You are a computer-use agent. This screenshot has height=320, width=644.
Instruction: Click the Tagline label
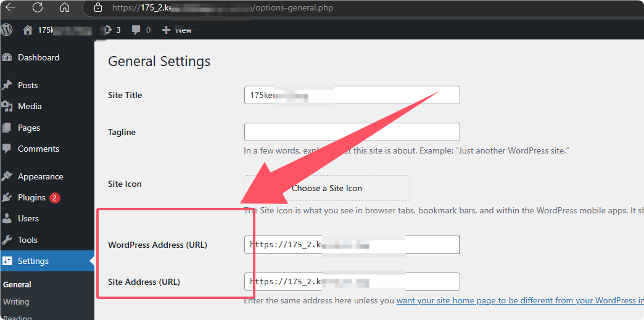122,133
